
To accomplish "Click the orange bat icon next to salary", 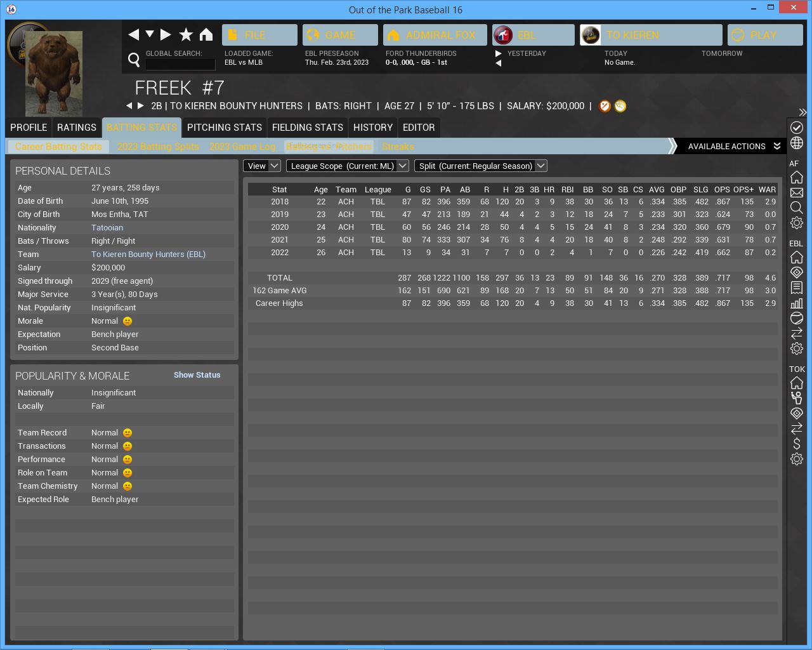I will coord(605,106).
